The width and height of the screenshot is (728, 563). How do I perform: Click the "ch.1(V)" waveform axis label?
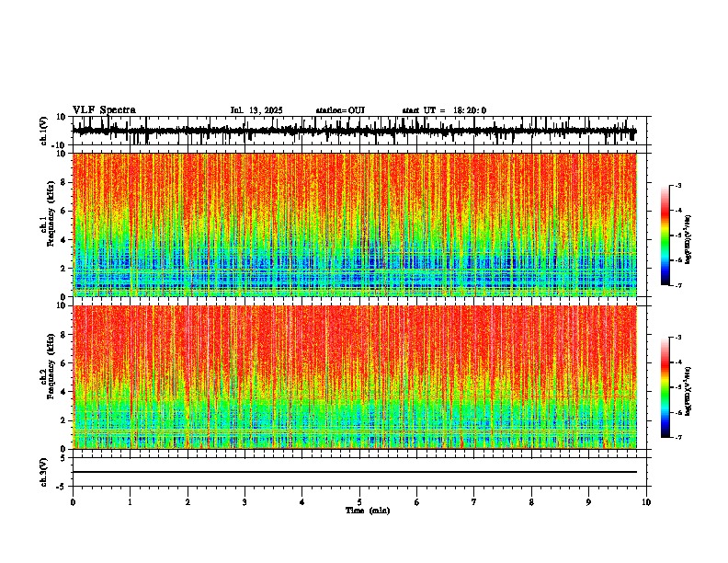(x=43, y=131)
